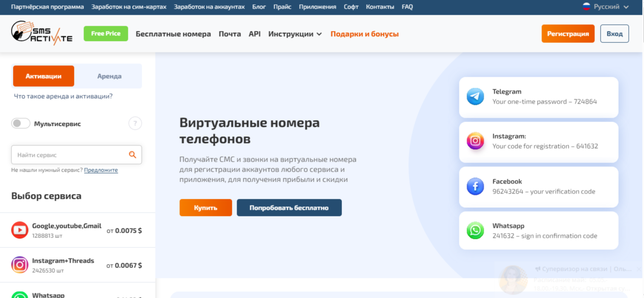Screen dimensions: 644x298
Task: Click the Instagram+Threads service icon
Action: (x=20, y=265)
